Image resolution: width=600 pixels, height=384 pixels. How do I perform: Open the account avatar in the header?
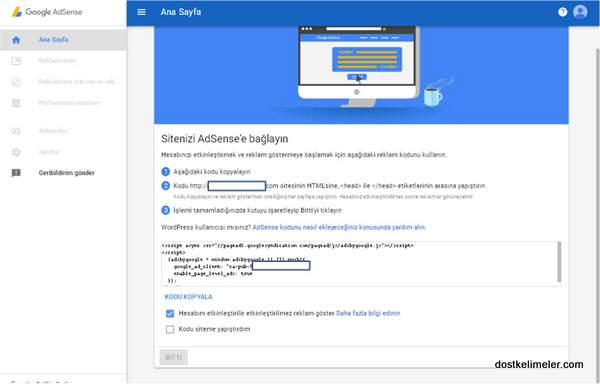click(580, 12)
